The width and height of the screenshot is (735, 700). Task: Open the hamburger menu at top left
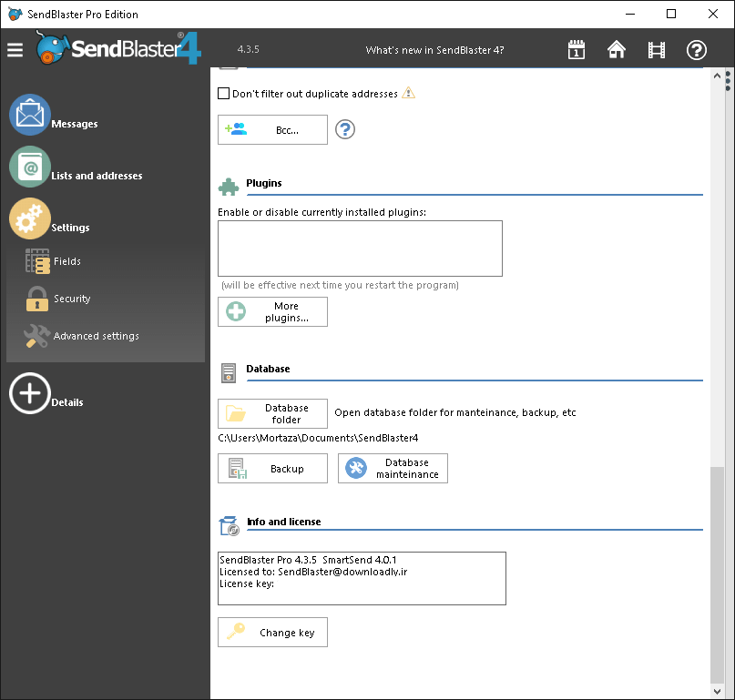15,50
